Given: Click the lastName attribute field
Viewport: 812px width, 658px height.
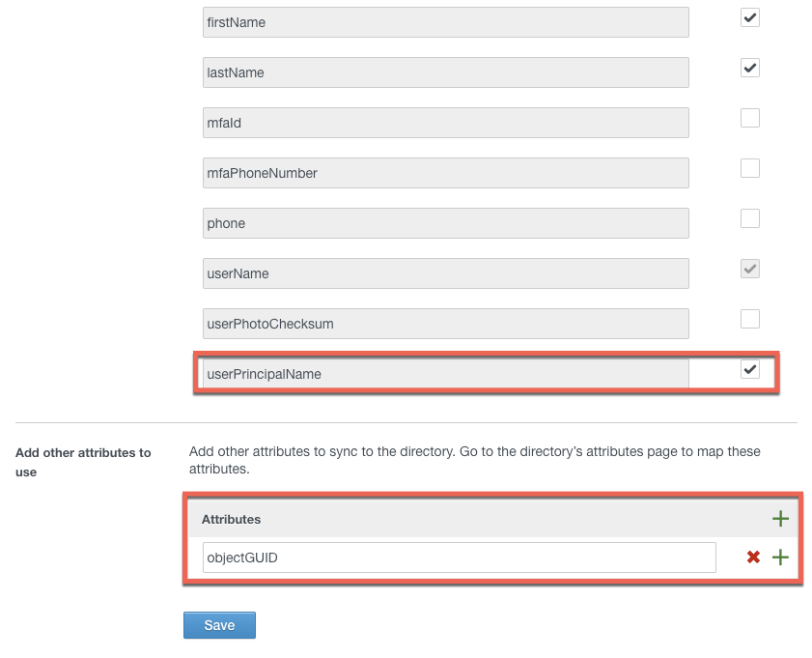Looking at the screenshot, I should [445, 72].
